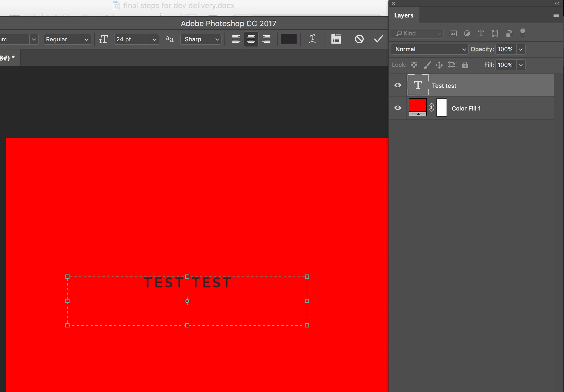The height and width of the screenshot is (392, 564).
Task: Click the lock all layer icon
Action: [465, 65]
